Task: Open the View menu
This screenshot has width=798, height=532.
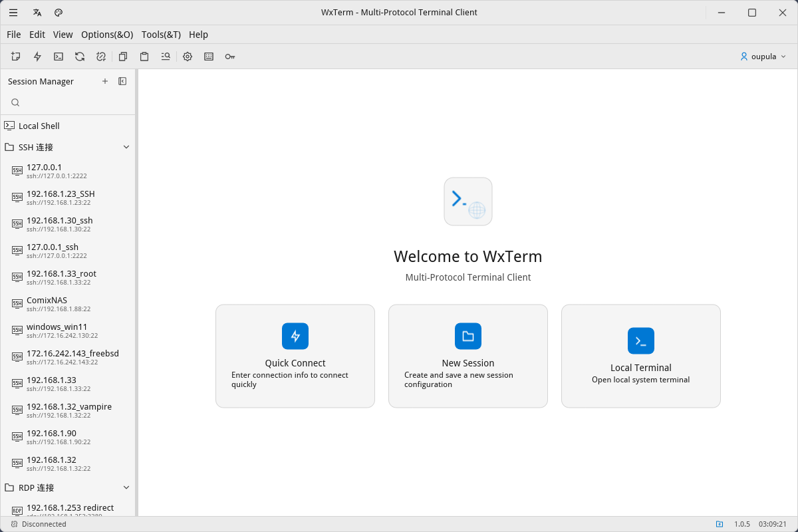Action: point(63,35)
